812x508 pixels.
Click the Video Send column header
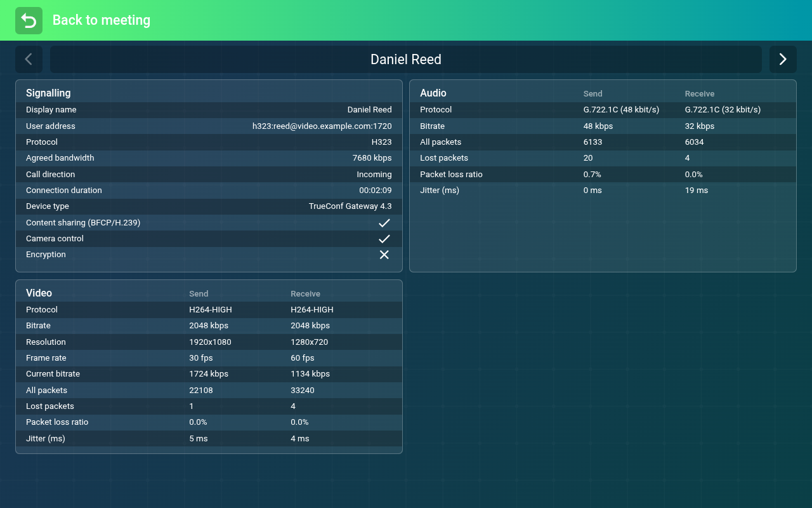pyautogui.click(x=199, y=294)
